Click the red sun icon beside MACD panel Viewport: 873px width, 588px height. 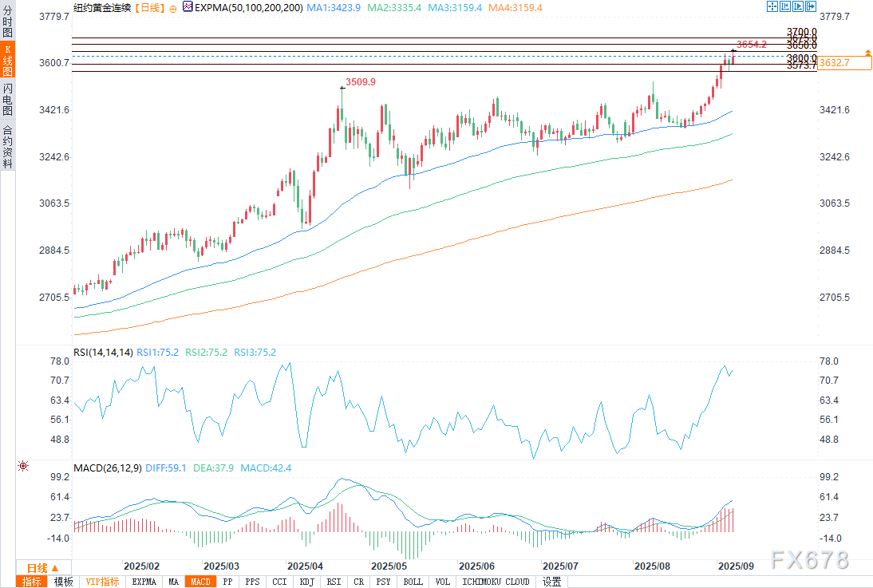point(22,466)
